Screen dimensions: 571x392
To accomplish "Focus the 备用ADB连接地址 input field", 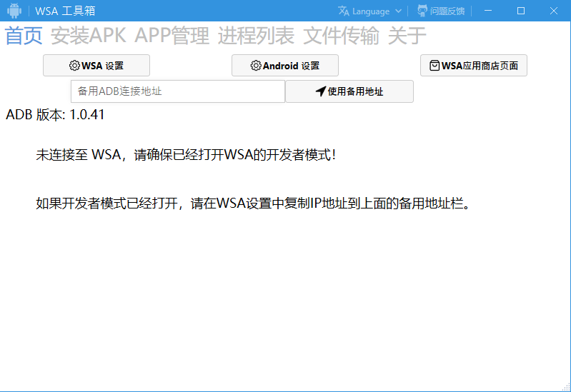I will 178,91.
